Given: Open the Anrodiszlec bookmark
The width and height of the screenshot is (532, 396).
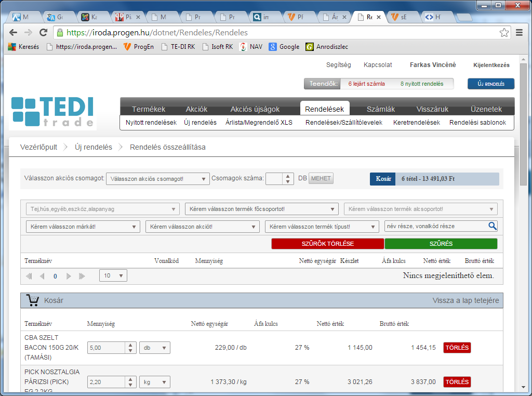Looking at the screenshot, I should [327, 47].
